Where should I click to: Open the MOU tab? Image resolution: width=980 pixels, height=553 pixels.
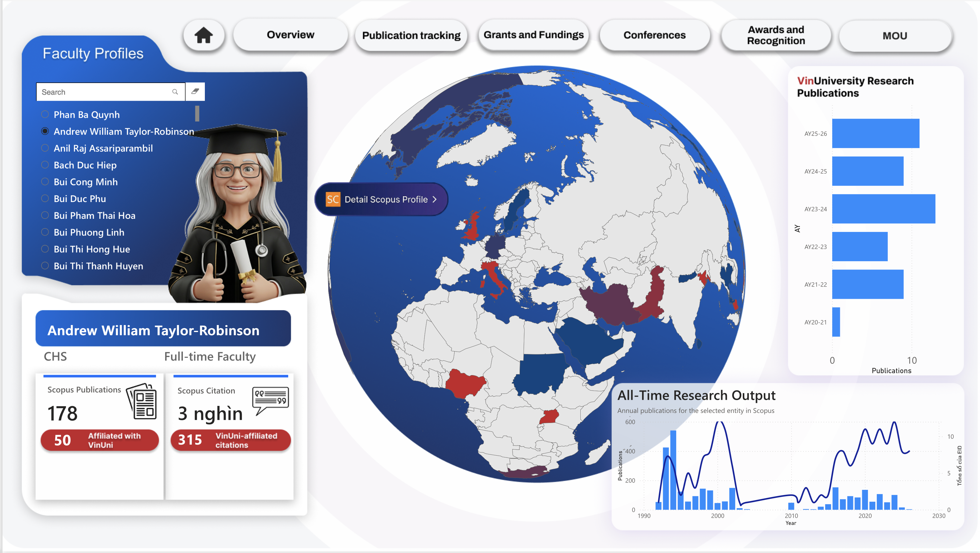click(x=895, y=36)
